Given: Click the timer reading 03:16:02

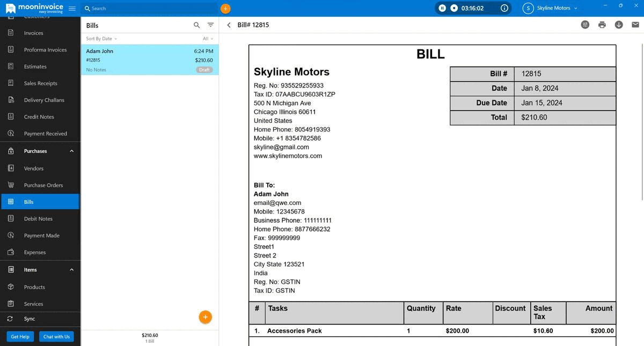Looking at the screenshot, I should (472, 8).
